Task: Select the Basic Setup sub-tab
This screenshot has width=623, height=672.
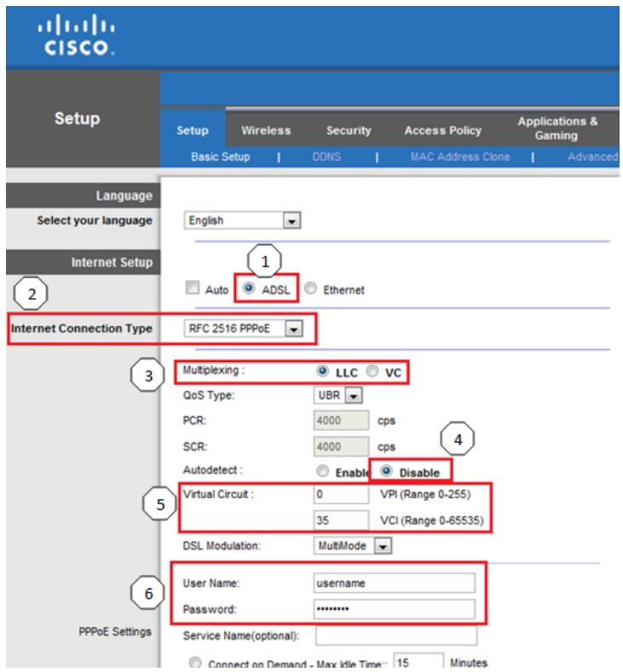Action: (x=221, y=157)
